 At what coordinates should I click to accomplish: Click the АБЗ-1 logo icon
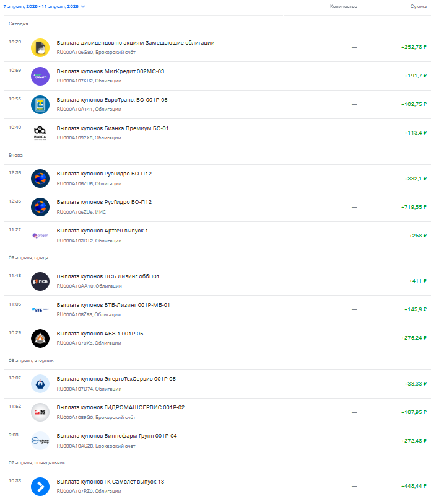(40, 338)
